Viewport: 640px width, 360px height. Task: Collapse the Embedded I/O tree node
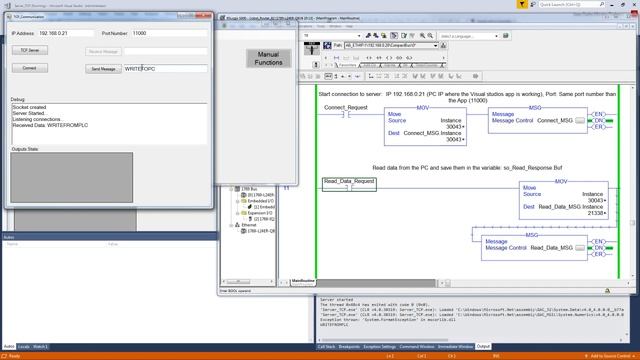pyautogui.click(x=238, y=201)
